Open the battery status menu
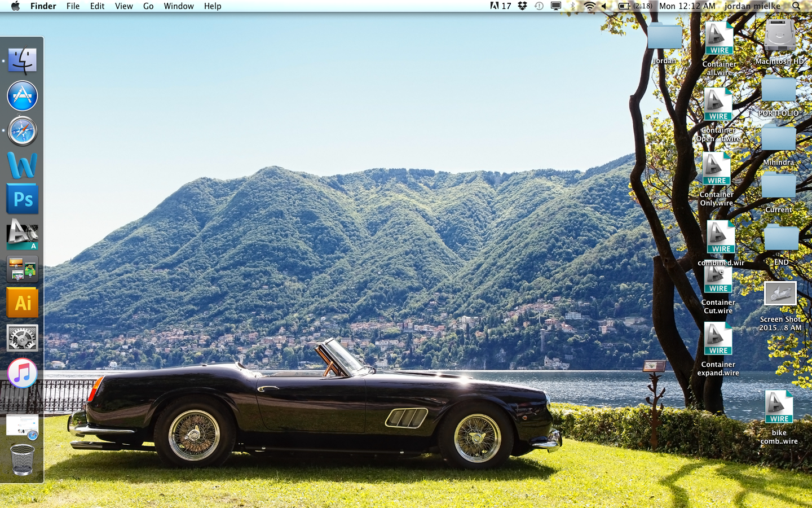Viewport: 812px width, 508px height. pyautogui.click(x=635, y=6)
